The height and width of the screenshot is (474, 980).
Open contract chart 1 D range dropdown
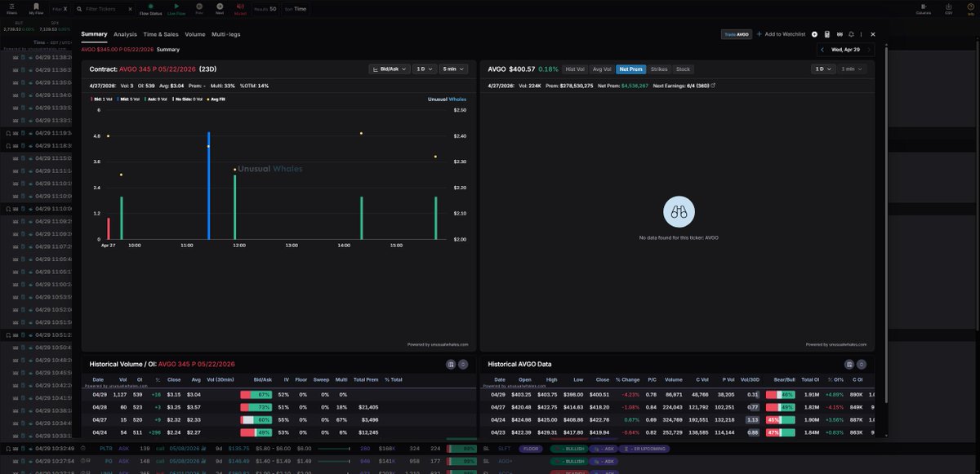click(x=424, y=69)
